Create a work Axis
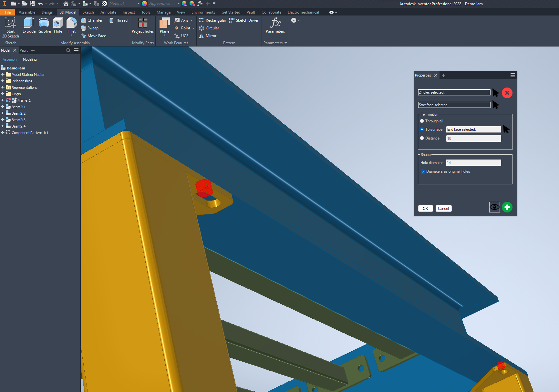 pos(181,20)
